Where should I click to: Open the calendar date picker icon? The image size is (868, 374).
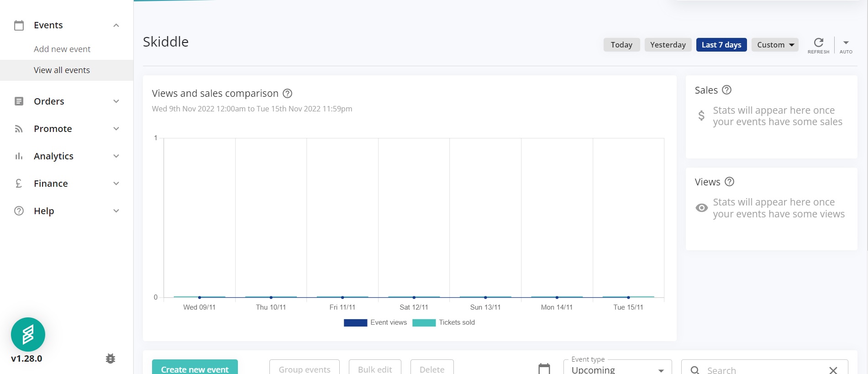coord(544,369)
